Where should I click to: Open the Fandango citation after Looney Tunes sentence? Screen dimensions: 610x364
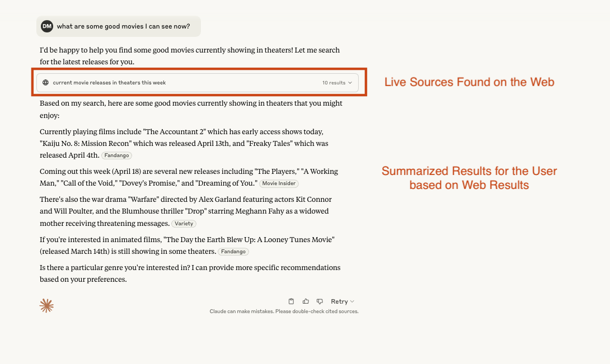click(x=233, y=252)
